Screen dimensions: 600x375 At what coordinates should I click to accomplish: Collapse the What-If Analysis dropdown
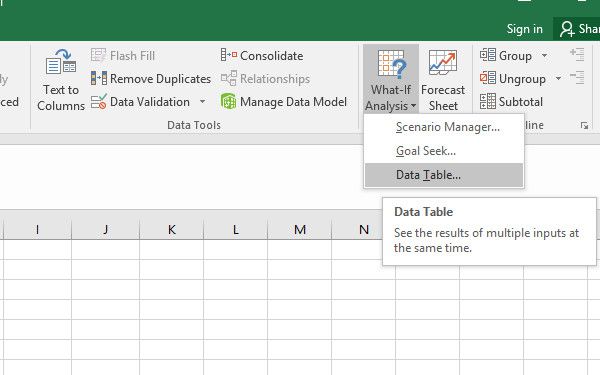pos(391,79)
